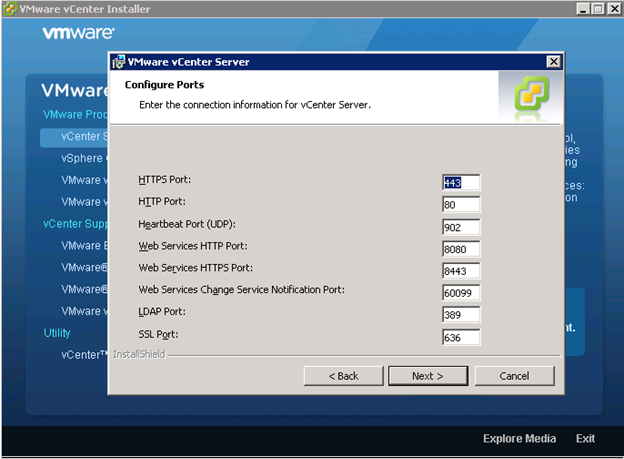This screenshot has height=459, width=624.
Task: Click the HTTP Port: label
Action: click(162, 201)
